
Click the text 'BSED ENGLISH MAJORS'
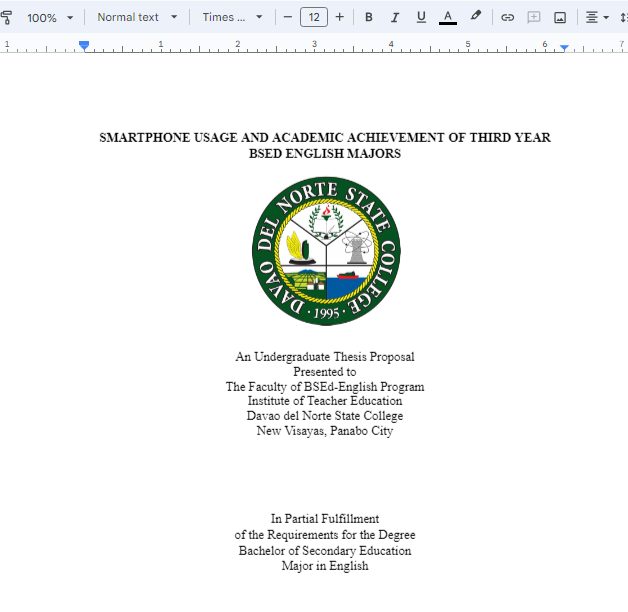(x=325, y=153)
